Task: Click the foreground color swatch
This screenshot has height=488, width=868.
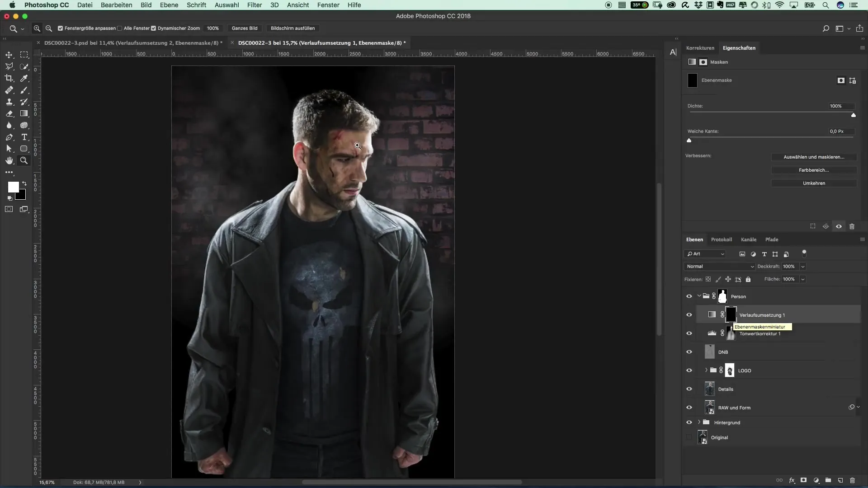Action: (13, 187)
